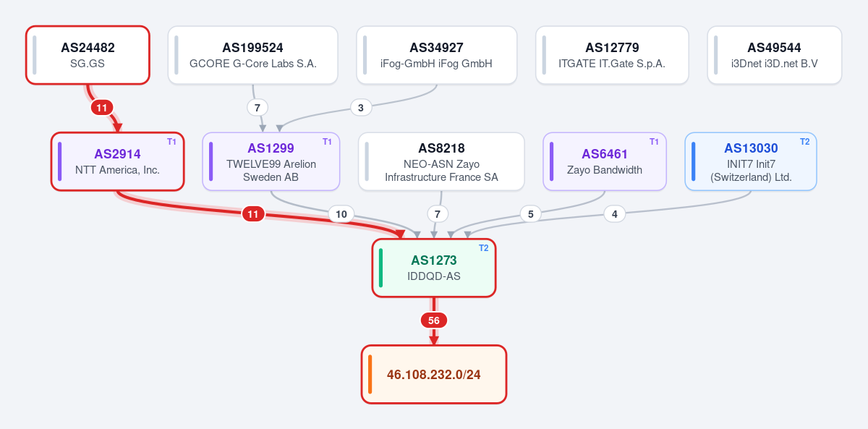Click the red 11 label toward AS1273
Image resolution: width=868 pixels, height=429 pixels.
coord(253,214)
